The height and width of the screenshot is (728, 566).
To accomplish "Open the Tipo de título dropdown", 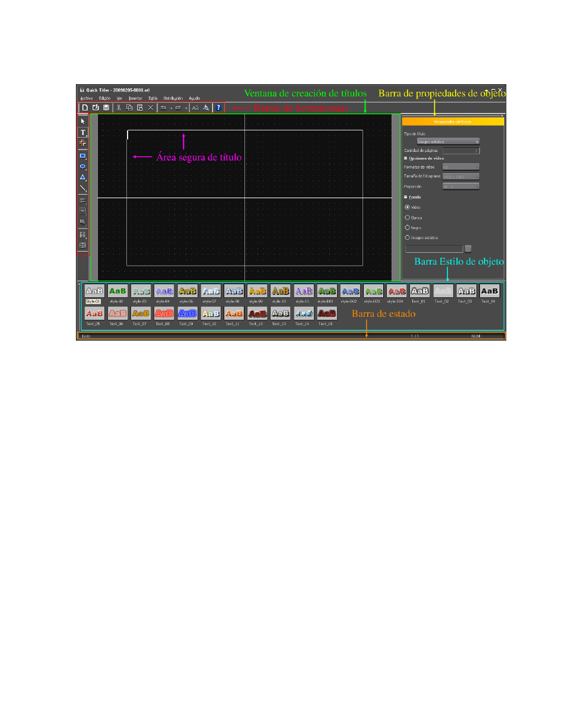I will [x=448, y=141].
